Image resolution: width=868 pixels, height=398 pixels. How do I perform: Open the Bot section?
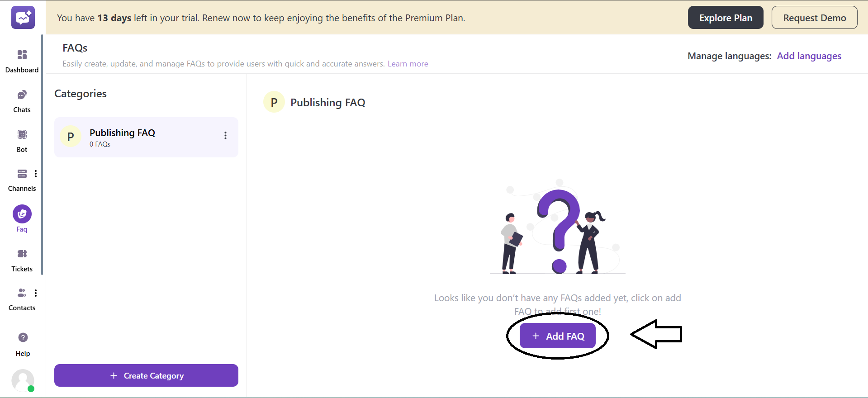point(22,141)
